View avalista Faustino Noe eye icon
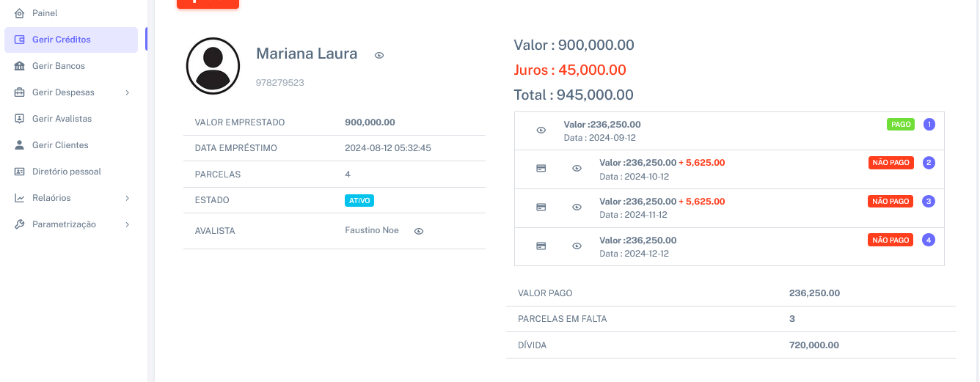Image resolution: width=980 pixels, height=382 pixels. click(419, 231)
